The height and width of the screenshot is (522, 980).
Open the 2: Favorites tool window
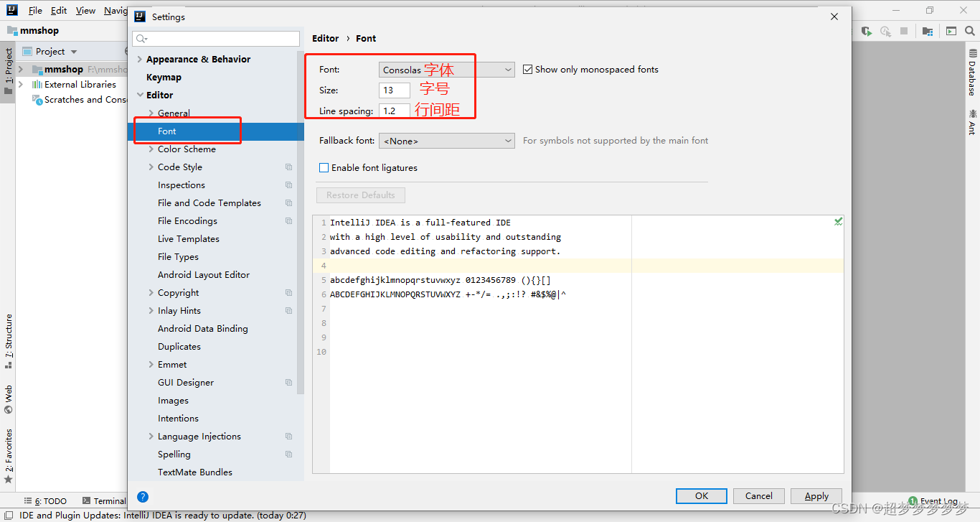pos(8,456)
